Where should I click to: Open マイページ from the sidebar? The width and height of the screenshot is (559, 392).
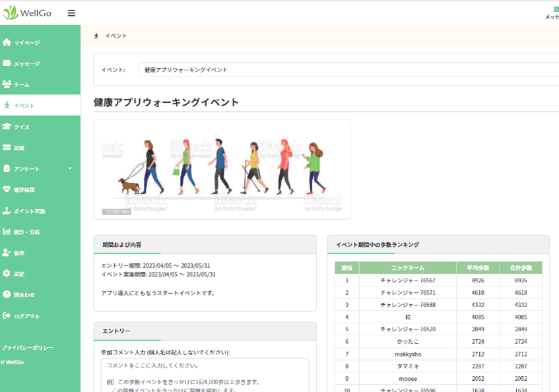[x=40, y=42]
